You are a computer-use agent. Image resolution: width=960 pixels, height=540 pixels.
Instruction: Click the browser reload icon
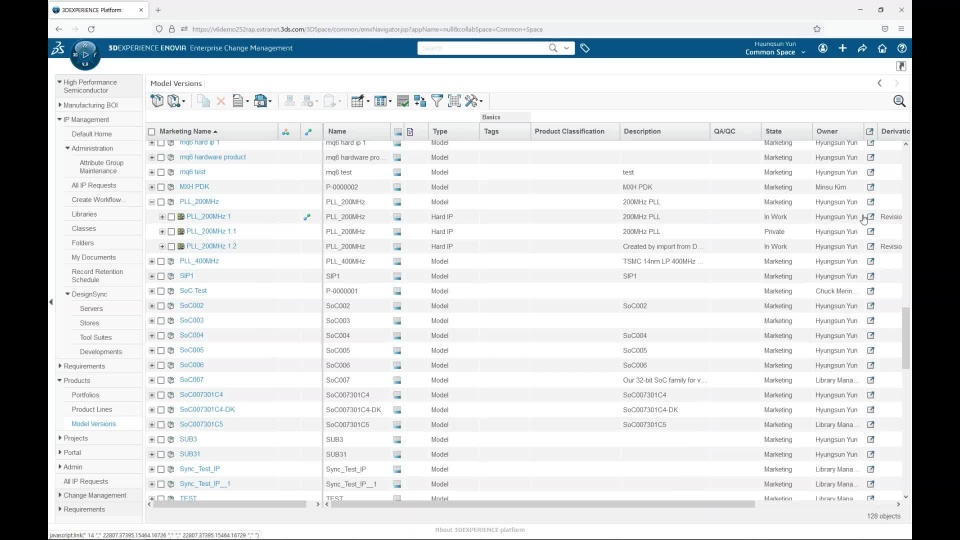(91, 29)
